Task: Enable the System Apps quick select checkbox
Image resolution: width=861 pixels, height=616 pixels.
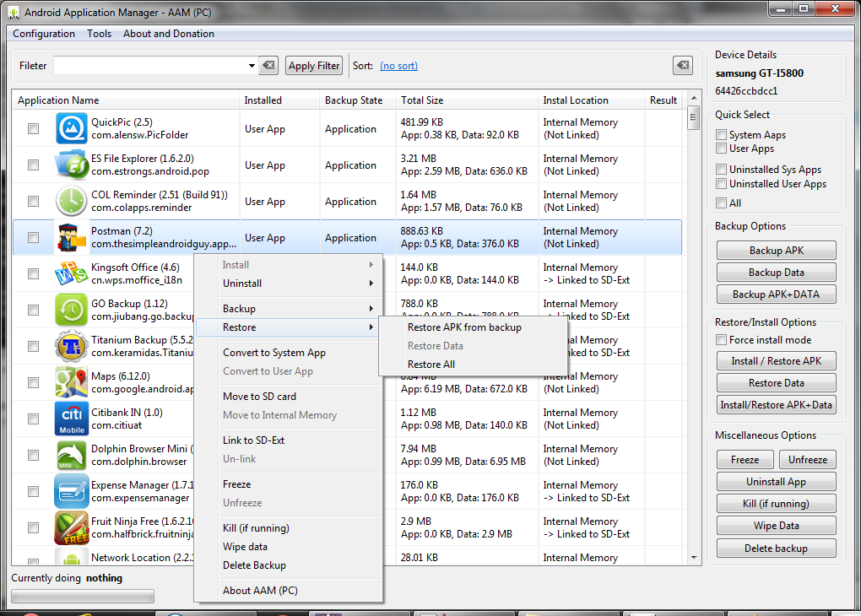Action: [x=721, y=135]
